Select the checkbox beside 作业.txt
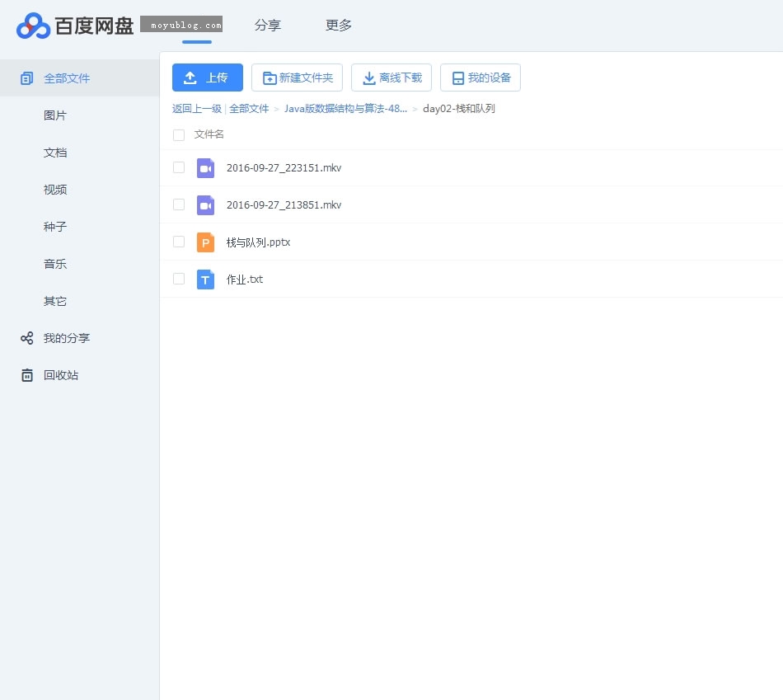783x700 pixels. coord(179,279)
